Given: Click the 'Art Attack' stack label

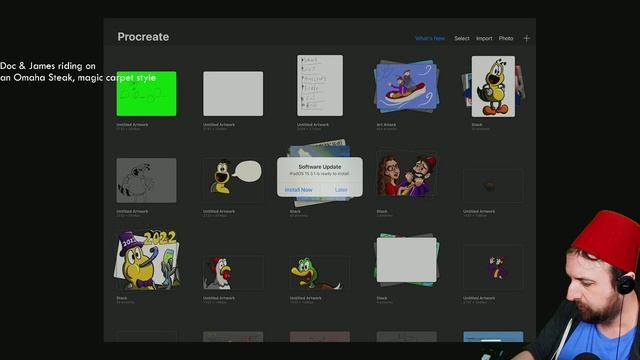Looking at the screenshot, I should coord(386,124).
